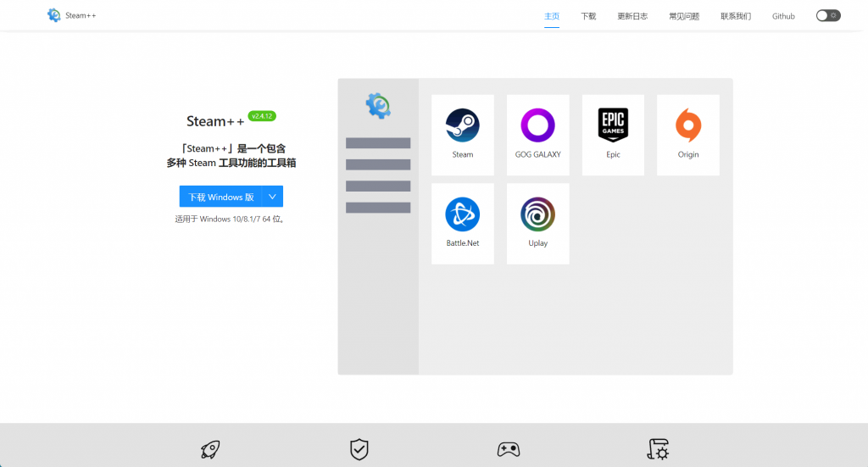
Task: Click fourth gray sidebar bar in preview
Action: [x=378, y=208]
